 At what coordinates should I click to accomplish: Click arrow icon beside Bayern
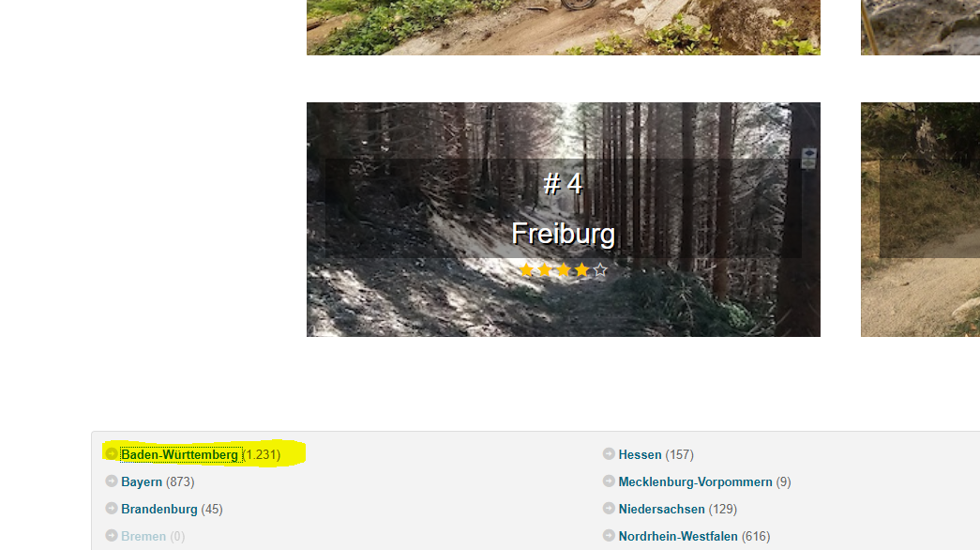click(112, 481)
